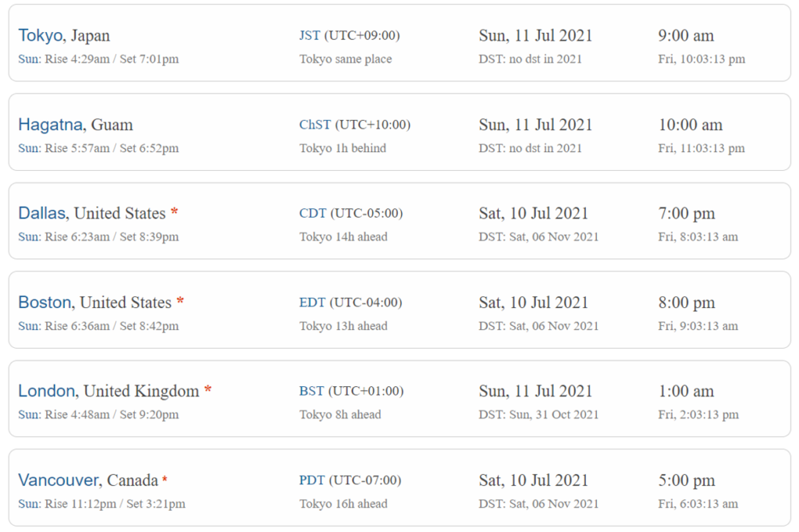Click the BST time zone abbreviation
The image size is (799, 532).
[311, 391]
